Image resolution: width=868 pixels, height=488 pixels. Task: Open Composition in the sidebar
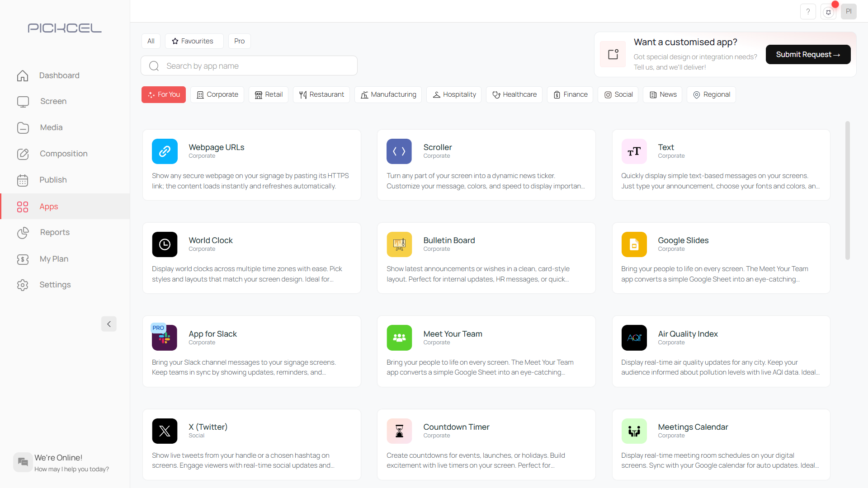click(63, 154)
